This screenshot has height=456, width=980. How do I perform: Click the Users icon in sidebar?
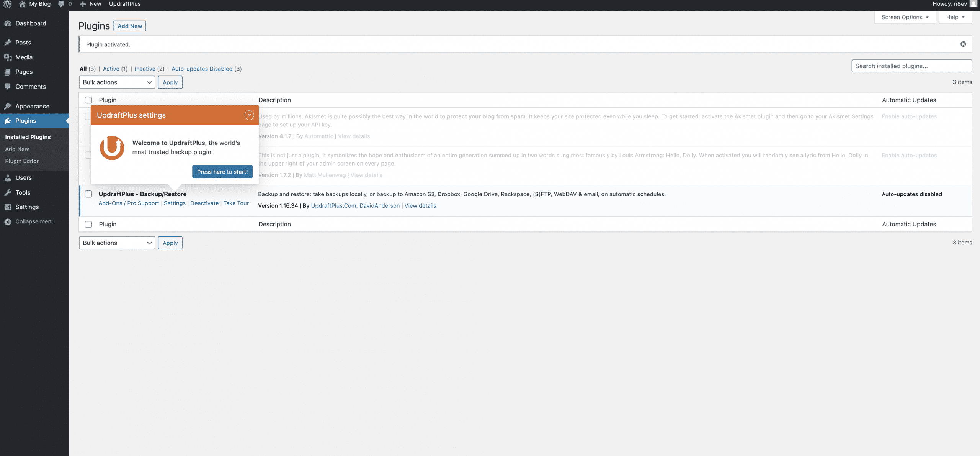tap(8, 178)
